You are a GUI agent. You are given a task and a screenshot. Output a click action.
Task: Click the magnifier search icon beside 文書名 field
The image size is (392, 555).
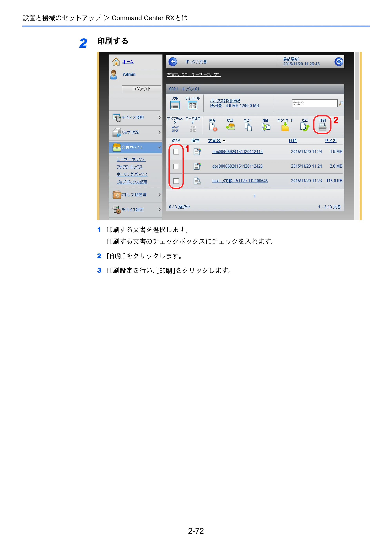coord(341,103)
